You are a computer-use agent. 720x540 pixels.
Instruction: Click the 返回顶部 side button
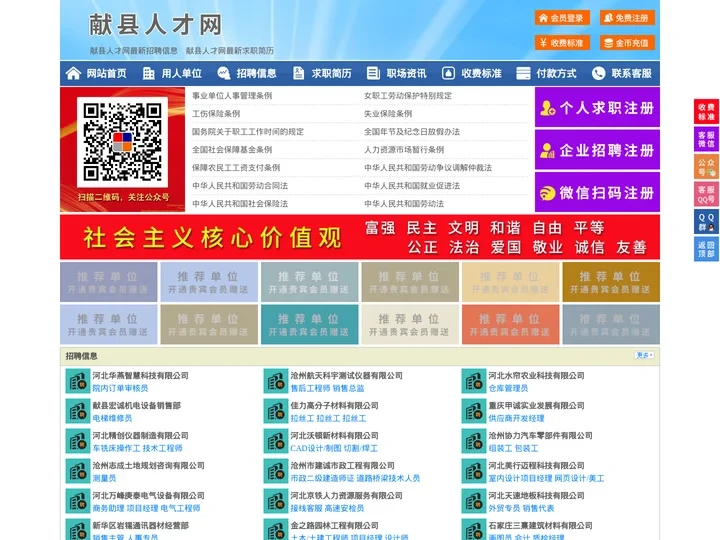tap(706, 249)
